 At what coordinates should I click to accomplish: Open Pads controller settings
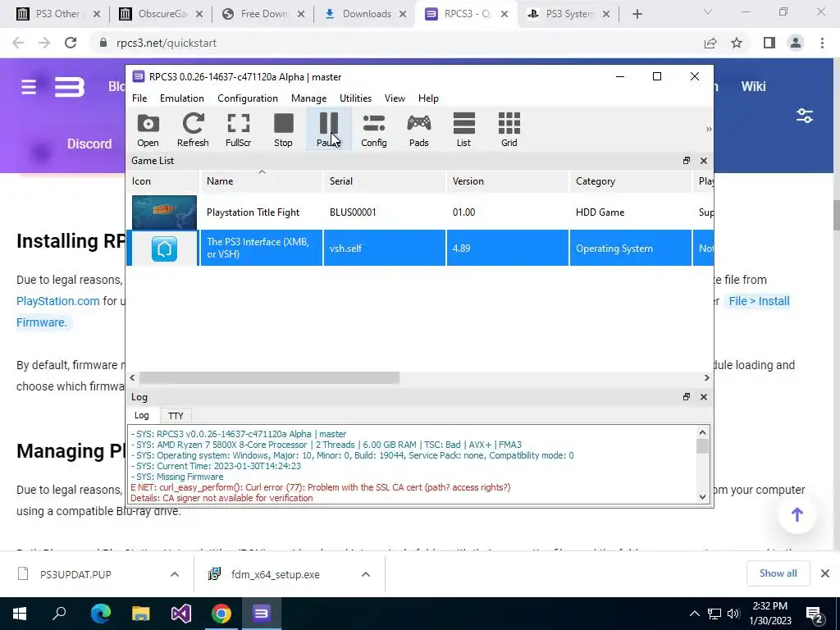419,130
